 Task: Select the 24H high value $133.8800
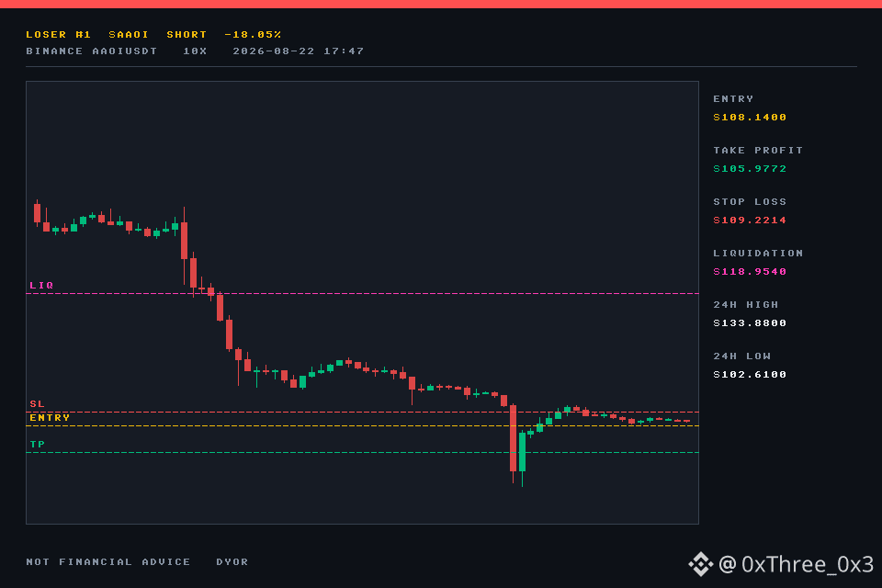(x=750, y=323)
